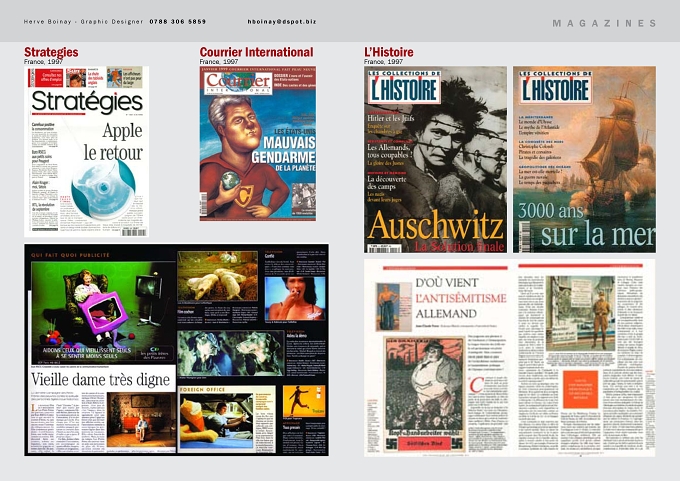Click the 'Strategies' red heading

point(51,52)
